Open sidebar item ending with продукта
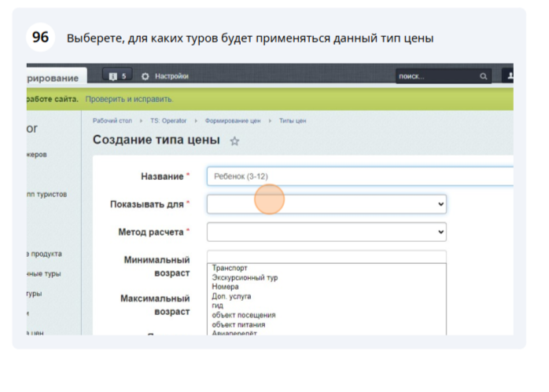 coord(45,254)
